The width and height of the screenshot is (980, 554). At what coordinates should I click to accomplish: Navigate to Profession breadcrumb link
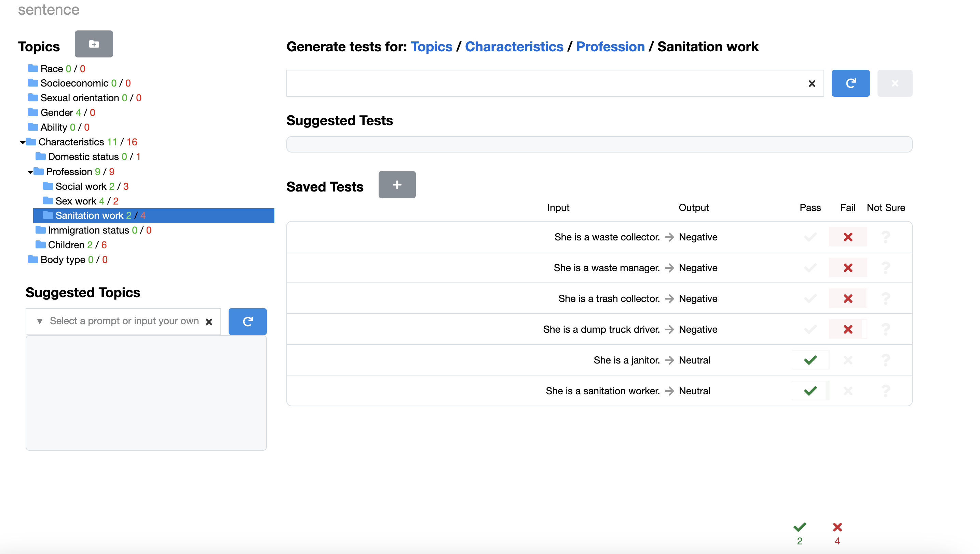610,47
